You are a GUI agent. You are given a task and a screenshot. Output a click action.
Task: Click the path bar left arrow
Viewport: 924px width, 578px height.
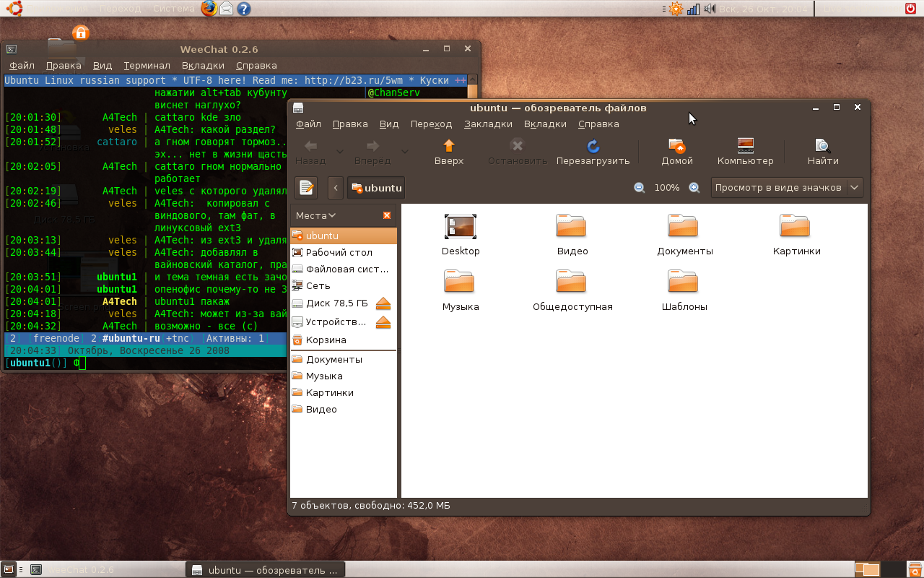click(x=336, y=188)
